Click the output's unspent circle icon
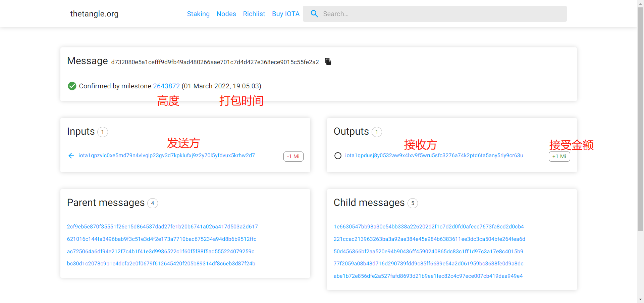The height and width of the screenshot is (303, 644). point(338,156)
